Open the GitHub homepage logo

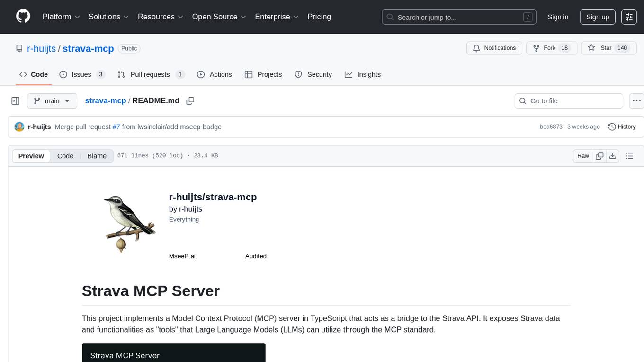coord(23,17)
